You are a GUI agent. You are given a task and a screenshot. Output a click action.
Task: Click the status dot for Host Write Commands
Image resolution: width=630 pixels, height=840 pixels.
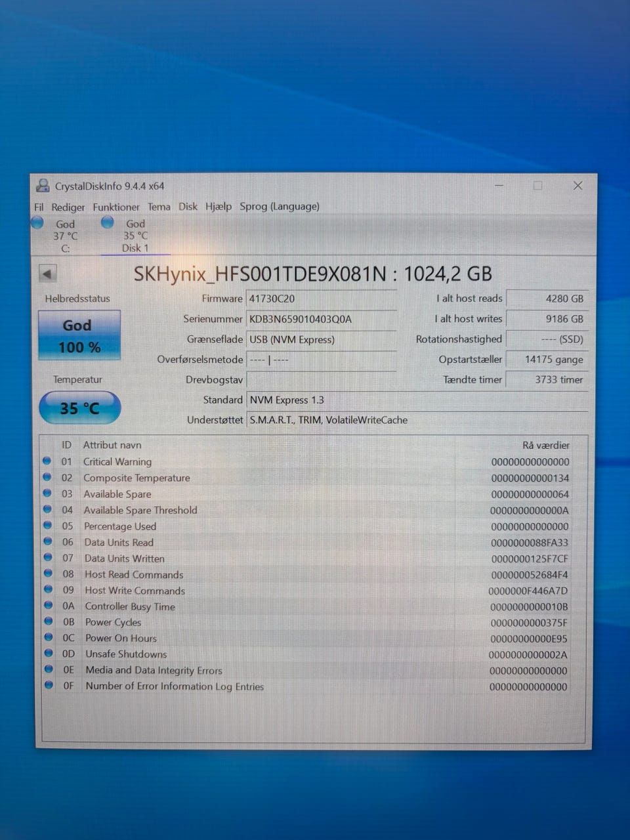click(48, 589)
